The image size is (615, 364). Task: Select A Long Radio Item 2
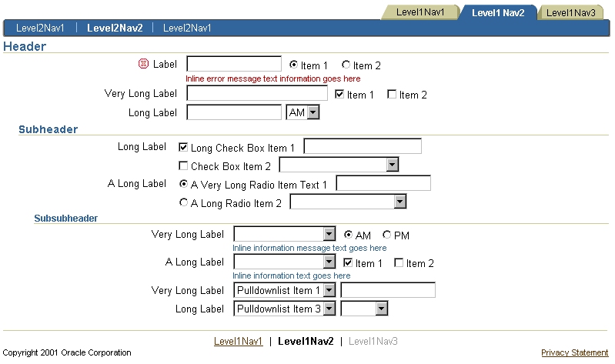(183, 202)
